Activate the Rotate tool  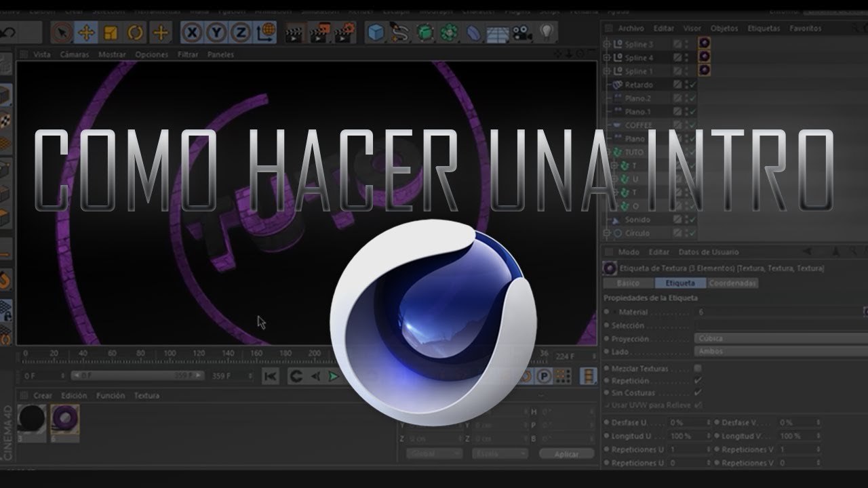136,32
